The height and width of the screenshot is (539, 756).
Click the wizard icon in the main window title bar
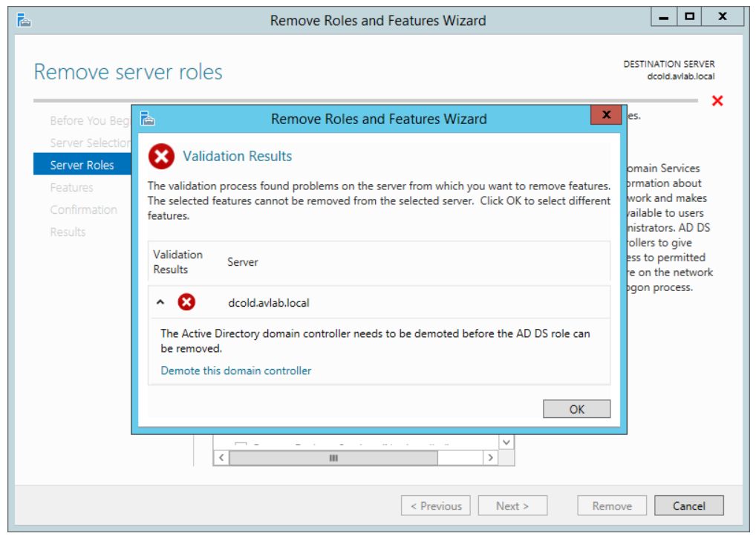point(24,20)
